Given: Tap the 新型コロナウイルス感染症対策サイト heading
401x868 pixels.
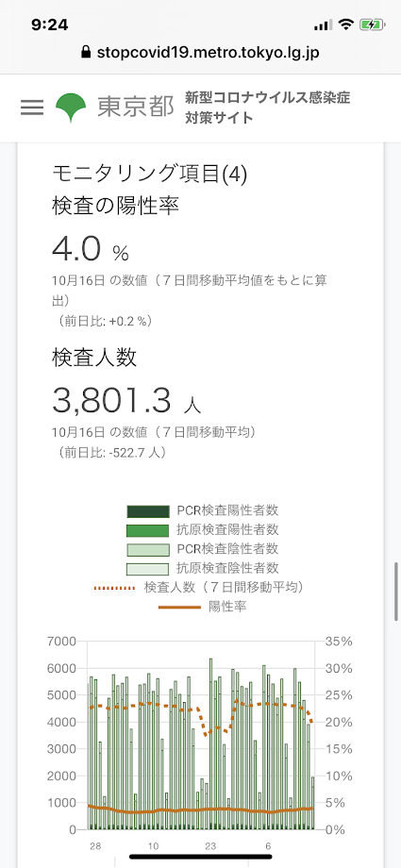Looking at the screenshot, I should [268, 108].
